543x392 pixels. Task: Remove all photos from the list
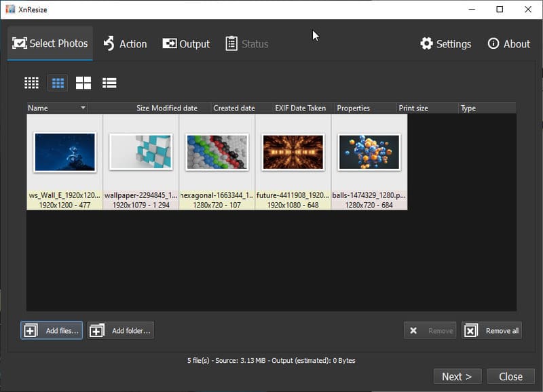coord(491,331)
